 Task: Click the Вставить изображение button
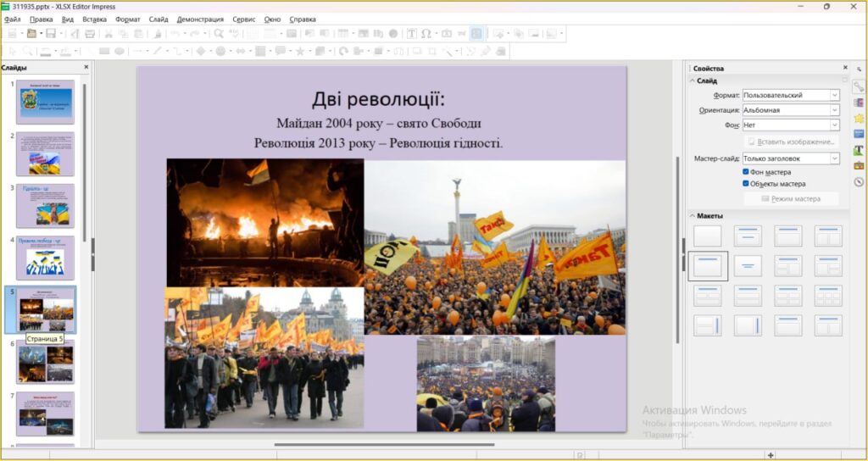click(791, 142)
